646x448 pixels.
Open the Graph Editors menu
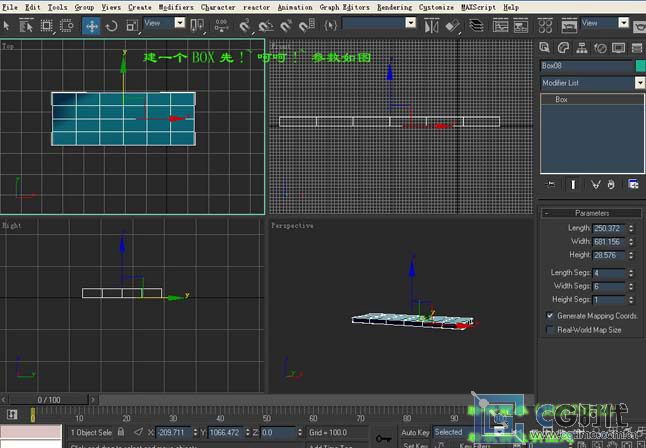point(344,7)
